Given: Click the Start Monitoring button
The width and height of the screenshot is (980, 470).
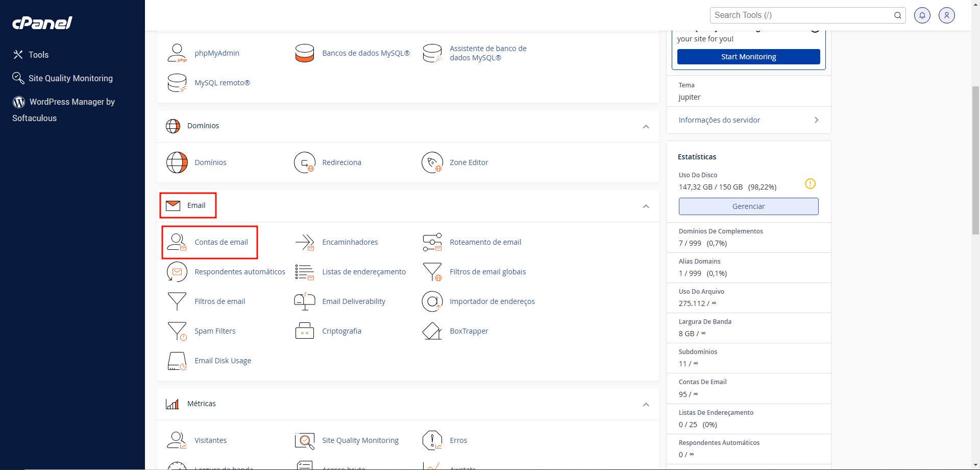Looking at the screenshot, I should (749, 57).
